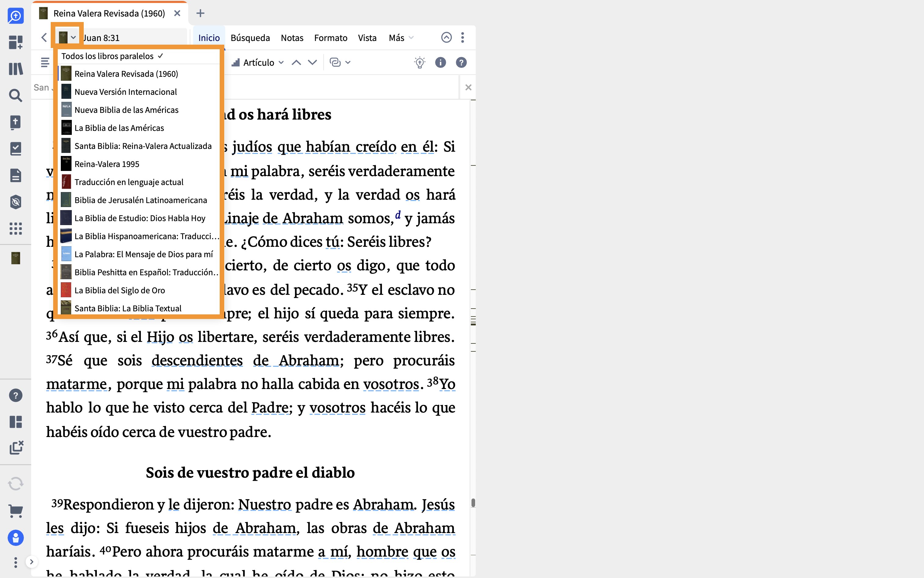Switch to the Vista tab
This screenshot has width=924, height=578.
pos(367,38)
